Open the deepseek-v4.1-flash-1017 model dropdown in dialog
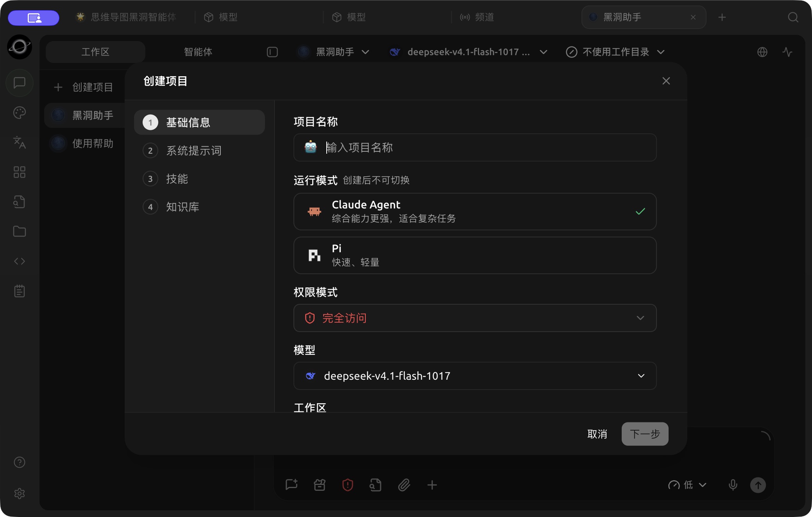 [475, 376]
